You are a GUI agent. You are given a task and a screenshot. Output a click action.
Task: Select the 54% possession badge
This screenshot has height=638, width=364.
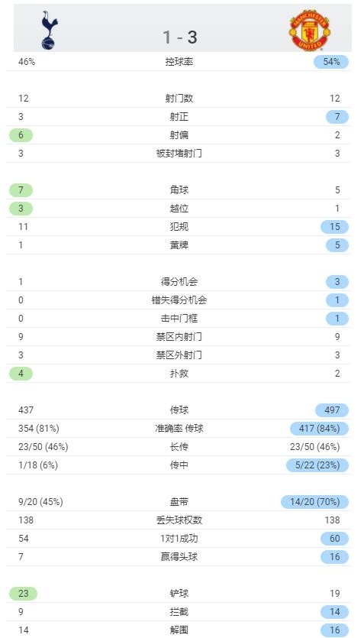click(x=331, y=62)
